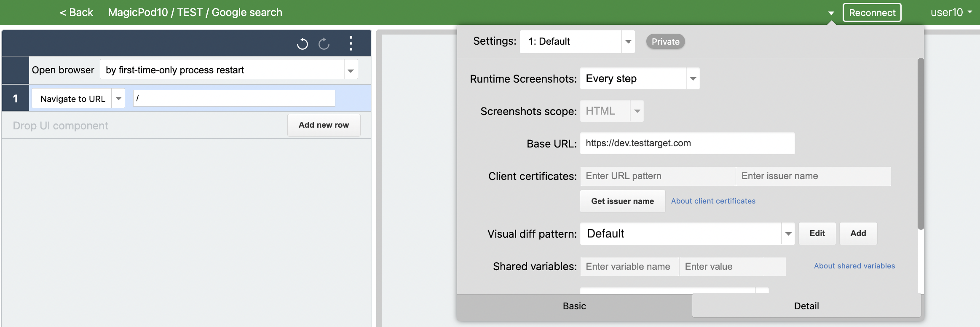Viewport: 980px width, 327px height.
Task: Click the Enter variable name field
Action: [629, 266]
